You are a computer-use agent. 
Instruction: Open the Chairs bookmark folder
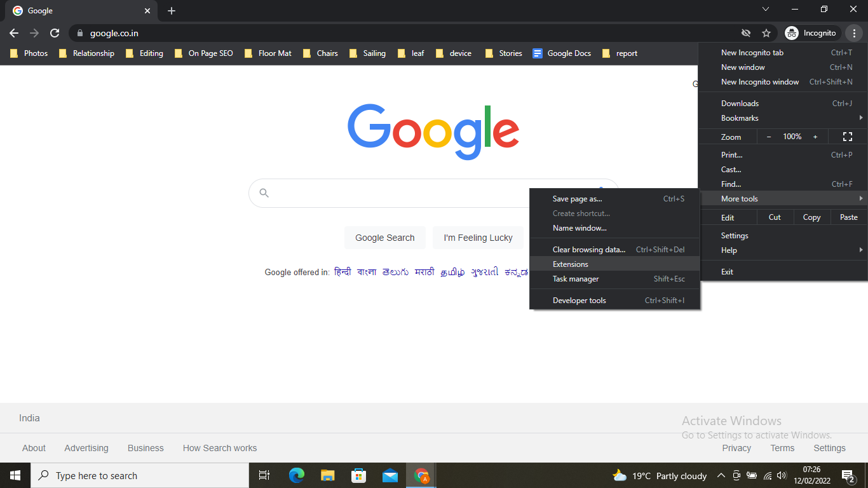[321, 53]
